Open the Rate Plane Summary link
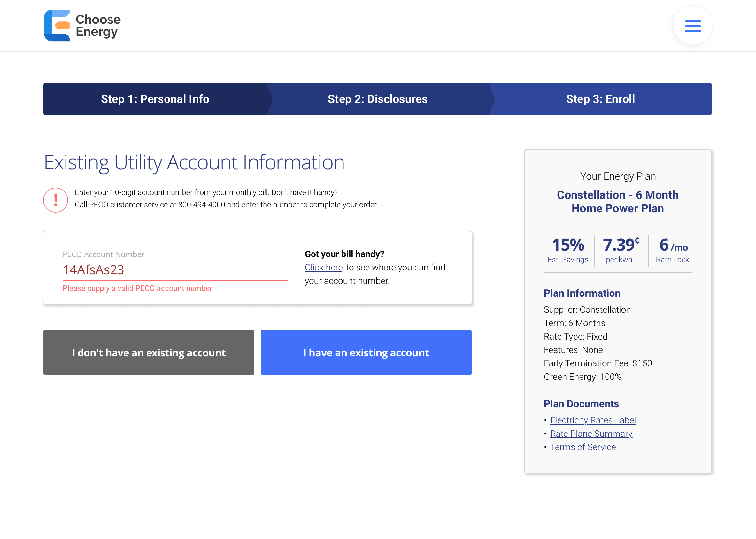 [x=591, y=434]
